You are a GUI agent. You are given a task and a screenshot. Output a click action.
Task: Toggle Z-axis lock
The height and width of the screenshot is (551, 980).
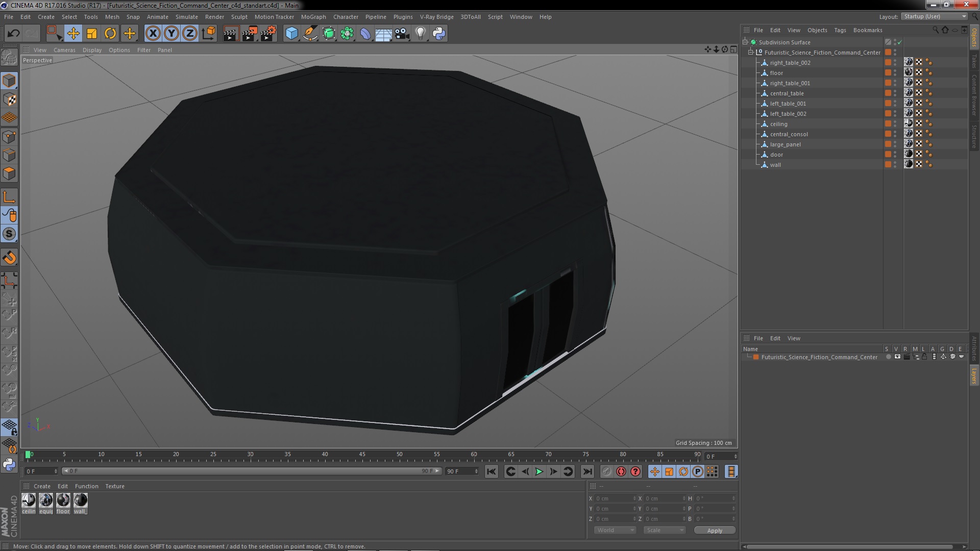pyautogui.click(x=190, y=34)
